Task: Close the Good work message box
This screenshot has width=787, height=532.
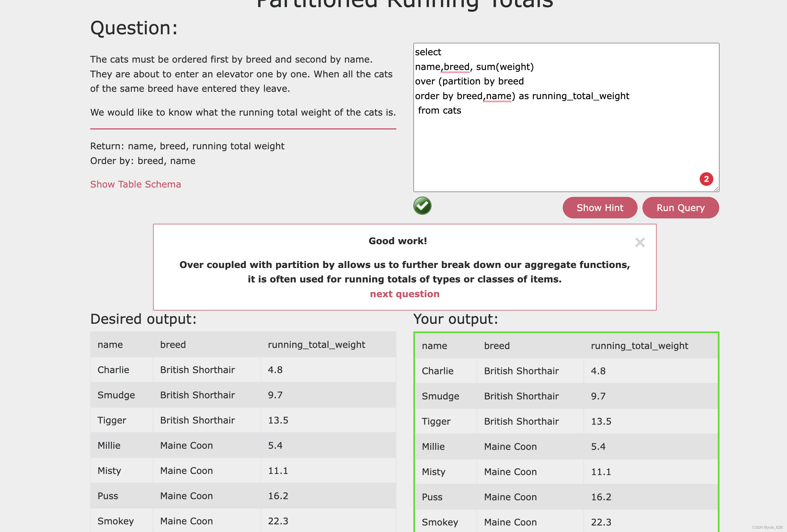Action: coord(640,242)
